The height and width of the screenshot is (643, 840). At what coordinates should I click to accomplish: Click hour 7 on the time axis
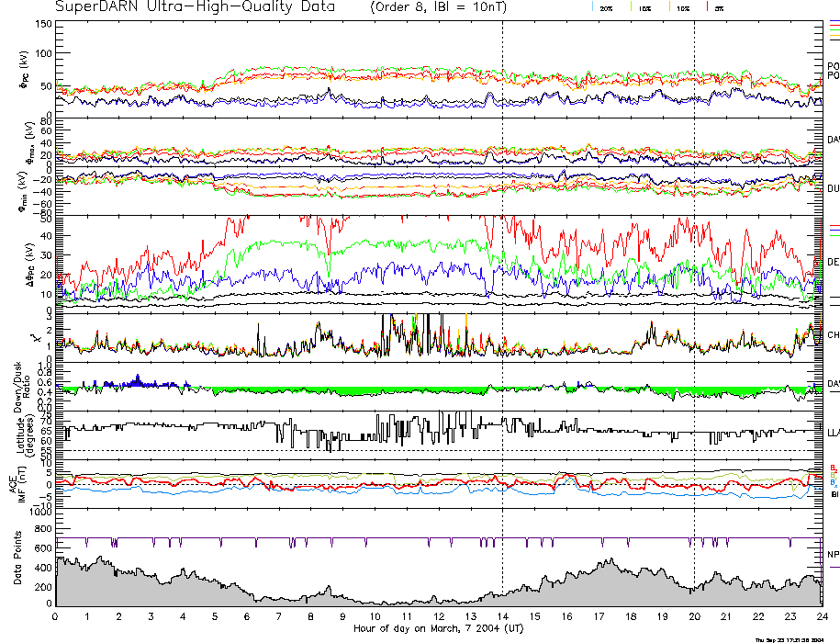tap(279, 616)
